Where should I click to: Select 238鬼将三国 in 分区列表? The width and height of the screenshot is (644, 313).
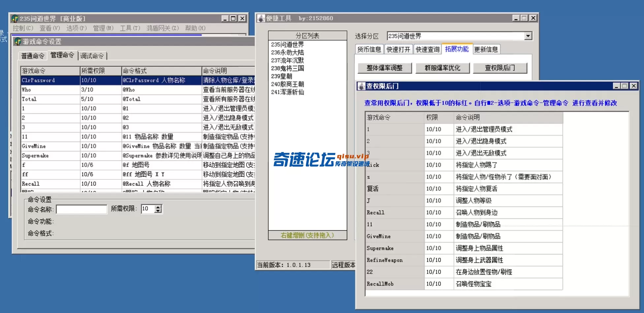coord(287,68)
